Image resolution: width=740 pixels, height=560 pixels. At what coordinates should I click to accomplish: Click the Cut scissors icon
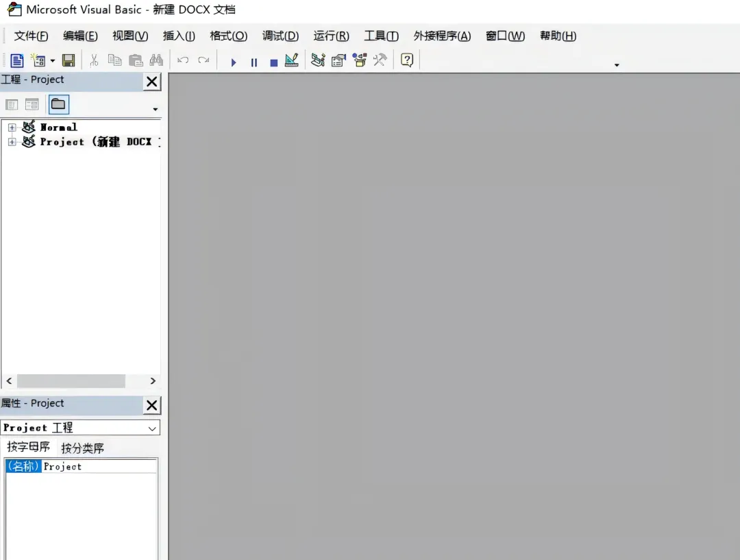pos(94,60)
